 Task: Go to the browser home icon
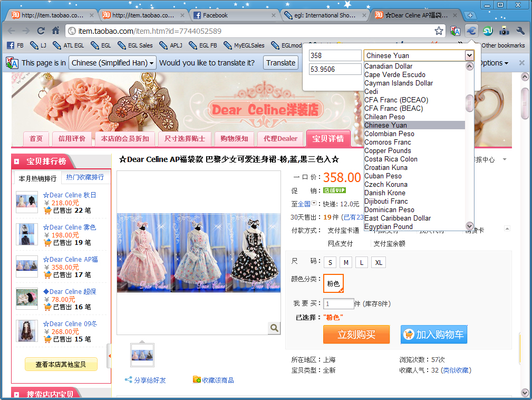coord(56,31)
